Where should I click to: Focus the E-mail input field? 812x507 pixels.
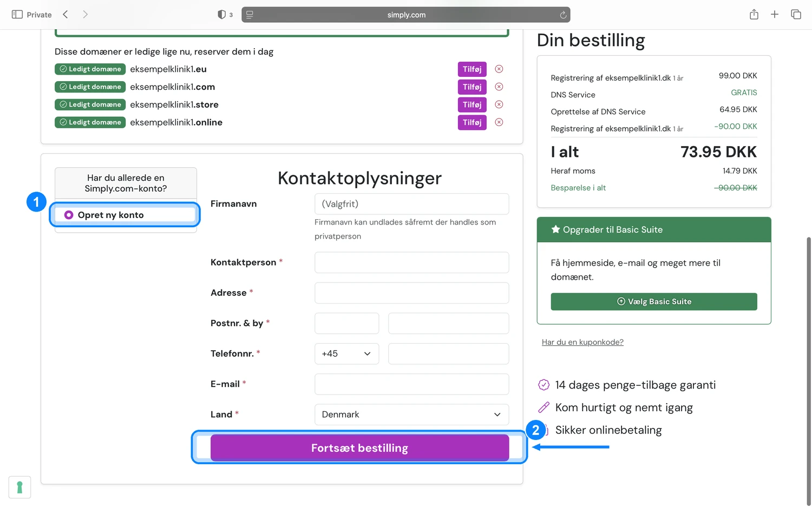point(411,384)
